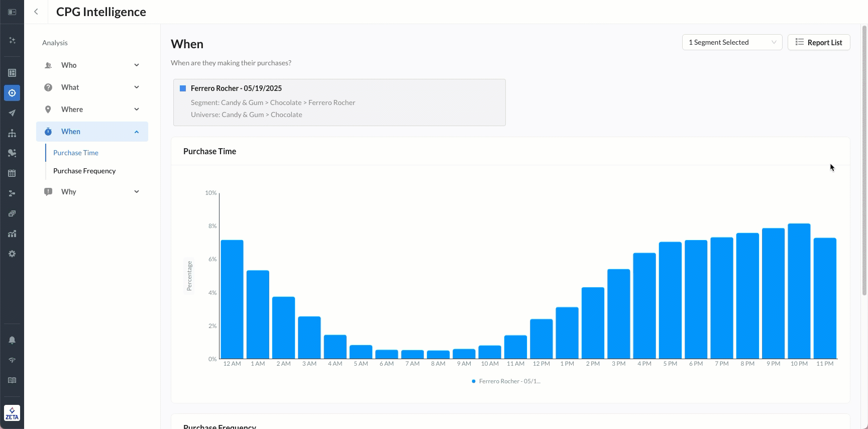Click the Report List button
The width and height of the screenshot is (868, 429).
click(818, 42)
